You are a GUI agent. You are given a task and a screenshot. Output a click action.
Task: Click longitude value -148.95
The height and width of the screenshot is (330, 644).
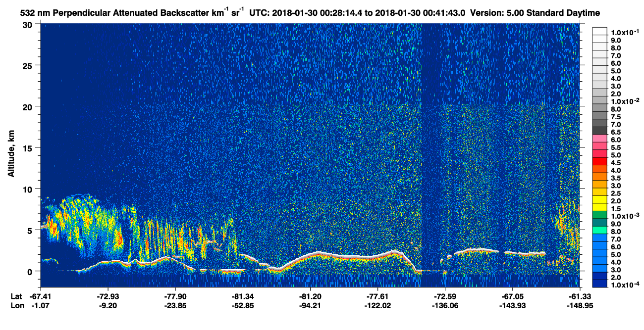point(580,305)
